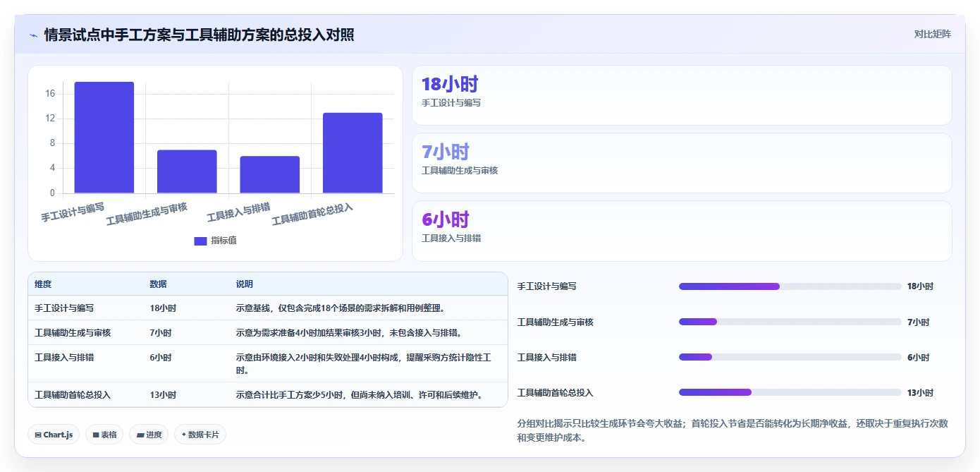Click the 手工设计与编写 progress bar
980x472 pixels.
790,286
